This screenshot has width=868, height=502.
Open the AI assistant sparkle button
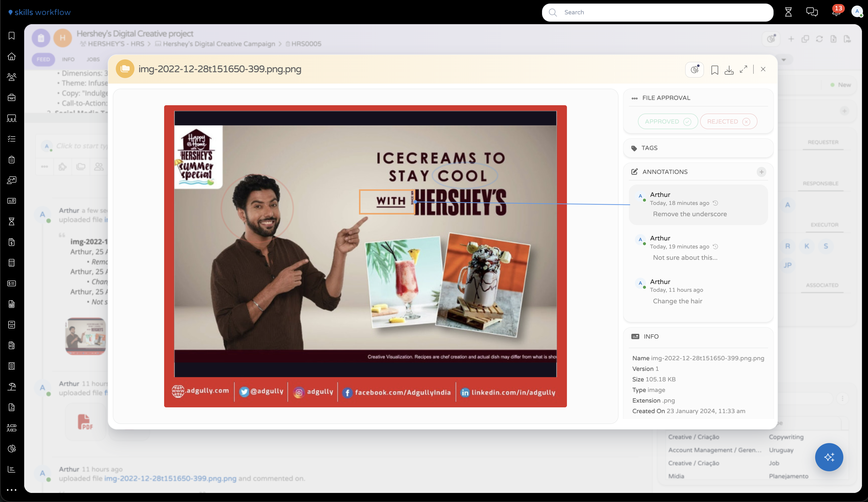(829, 457)
